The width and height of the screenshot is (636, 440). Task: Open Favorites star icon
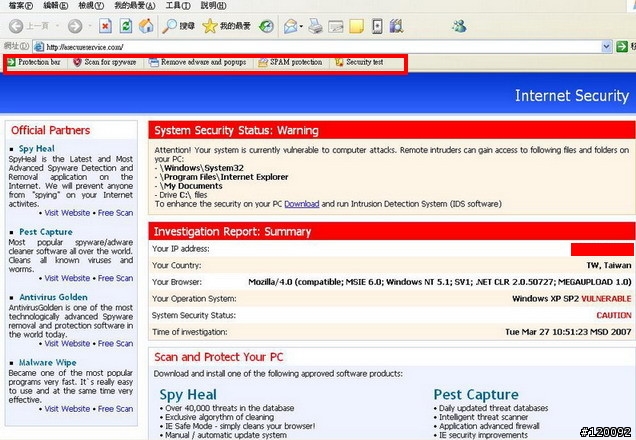210,26
